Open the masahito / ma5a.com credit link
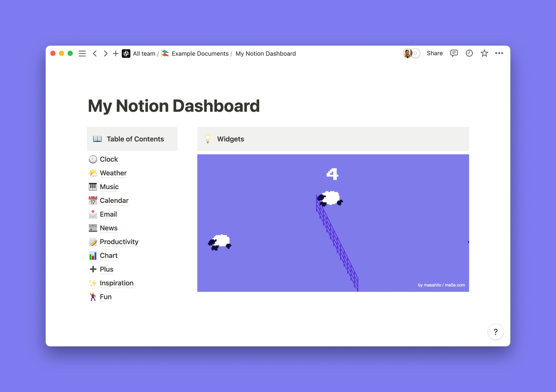This screenshot has height=392, width=556. 441,285
